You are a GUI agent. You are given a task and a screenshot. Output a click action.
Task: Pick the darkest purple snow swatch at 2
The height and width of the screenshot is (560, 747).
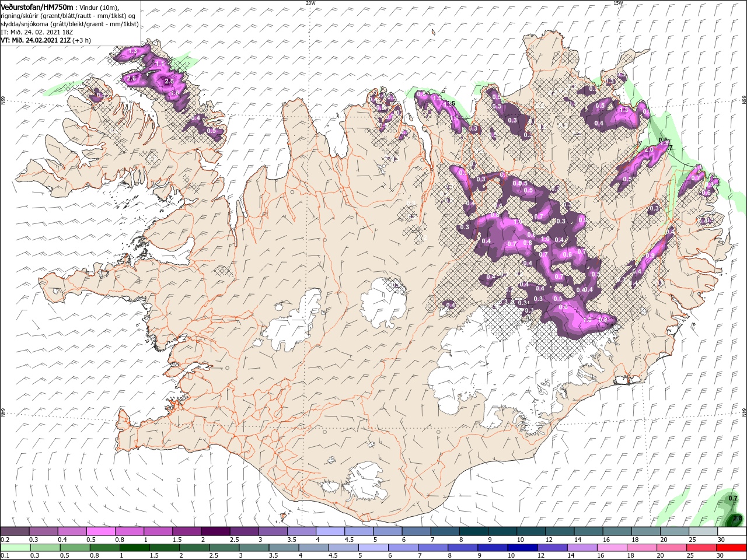[x=215, y=531]
